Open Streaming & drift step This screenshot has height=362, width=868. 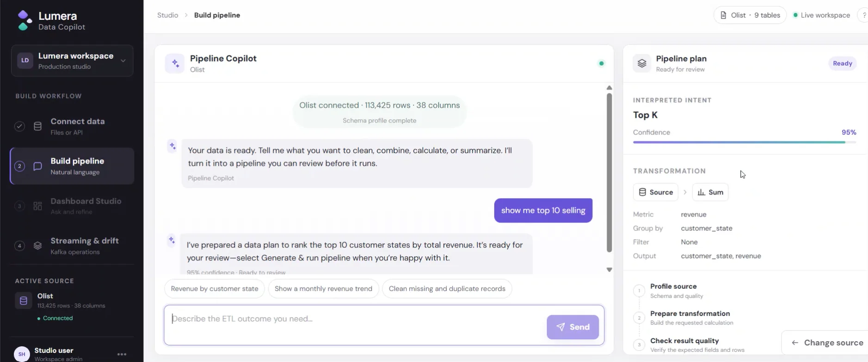pyautogui.click(x=72, y=246)
